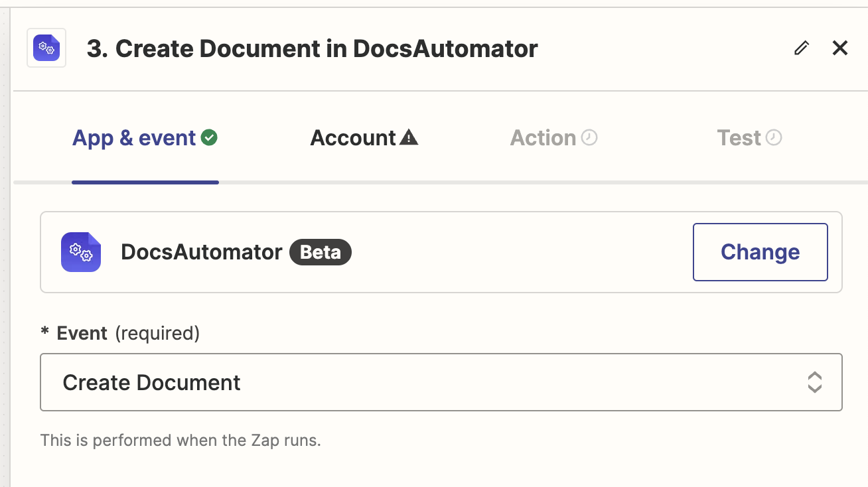Open the Test tab
This screenshot has width=868, height=487.
pyautogui.click(x=749, y=138)
